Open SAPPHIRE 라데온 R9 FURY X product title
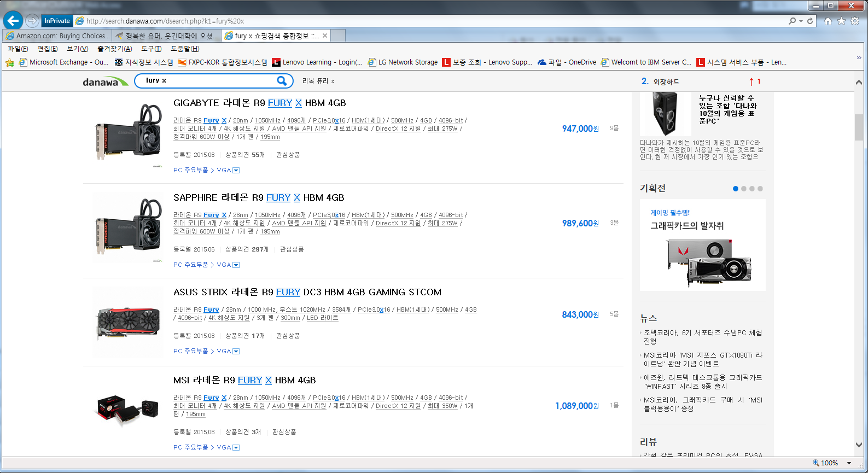This screenshot has height=473, width=868. click(x=259, y=197)
